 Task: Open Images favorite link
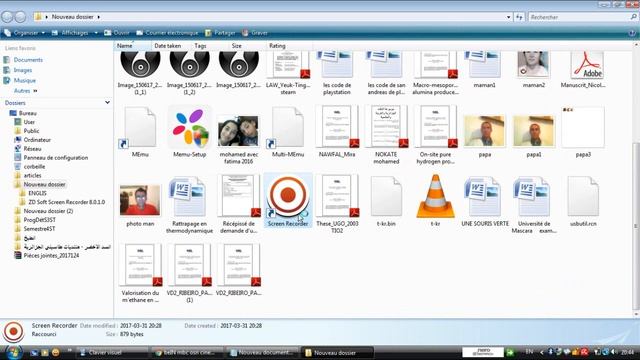pyautogui.click(x=23, y=70)
